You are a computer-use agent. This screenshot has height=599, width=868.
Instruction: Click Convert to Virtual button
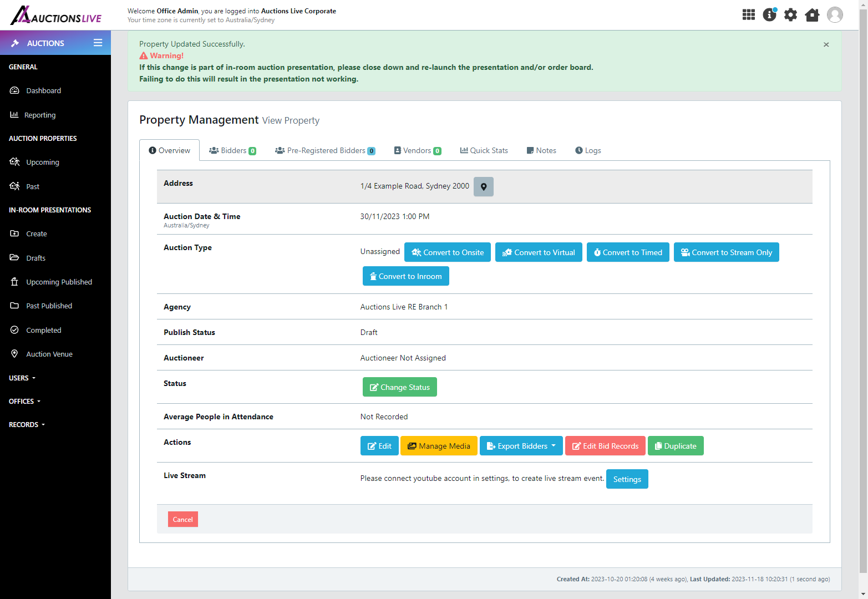(539, 252)
